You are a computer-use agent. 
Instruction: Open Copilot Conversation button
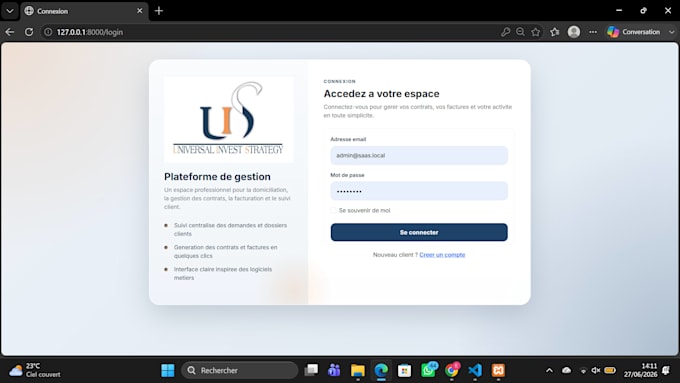[634, 32]
